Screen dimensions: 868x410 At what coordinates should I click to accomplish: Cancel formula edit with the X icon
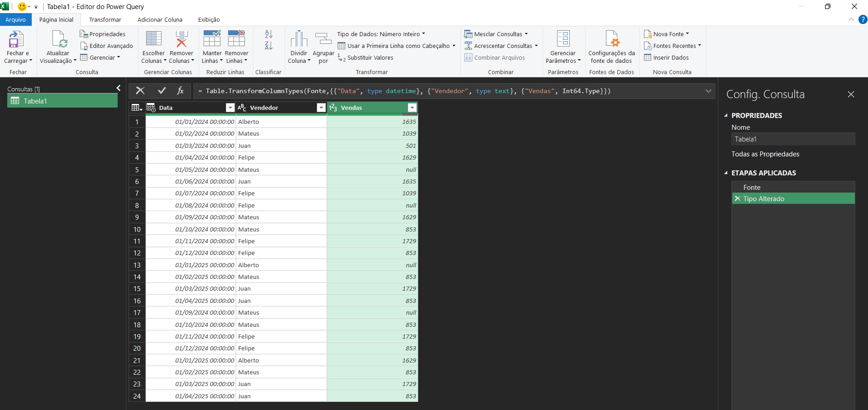tap(140, 91)
